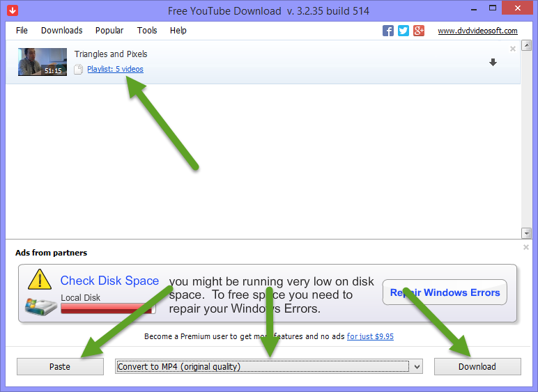Viewport: 538px width, 392px height.
Task: Open the Google Plus icon
Action: click(x=419, y=31)
